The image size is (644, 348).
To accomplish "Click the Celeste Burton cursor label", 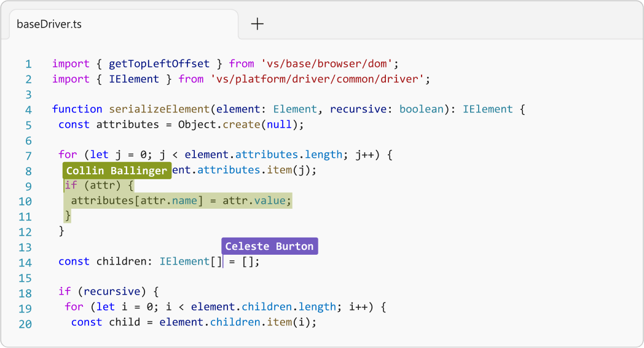I will coord(269,246).
